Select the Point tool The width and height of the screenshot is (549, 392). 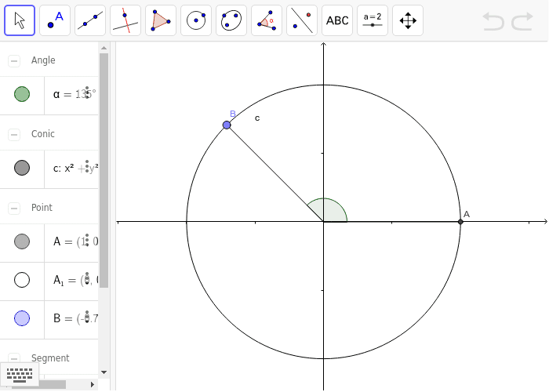point(55,20)
